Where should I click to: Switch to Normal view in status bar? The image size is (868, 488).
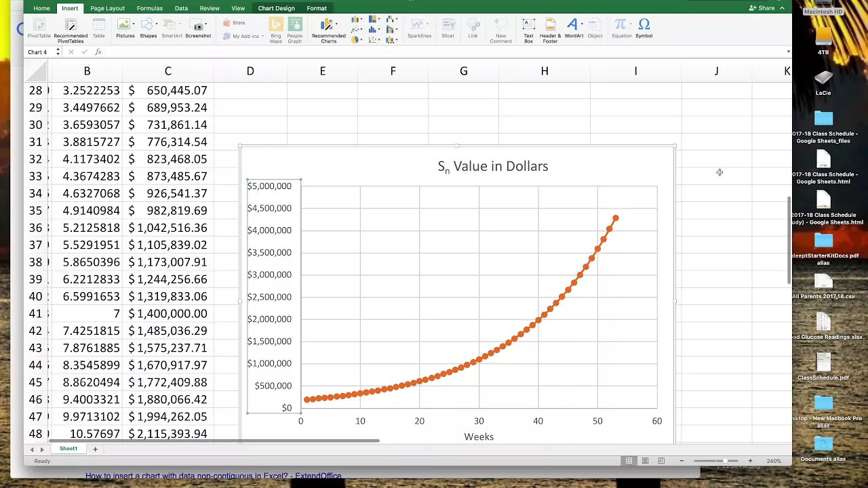point(629,461)
